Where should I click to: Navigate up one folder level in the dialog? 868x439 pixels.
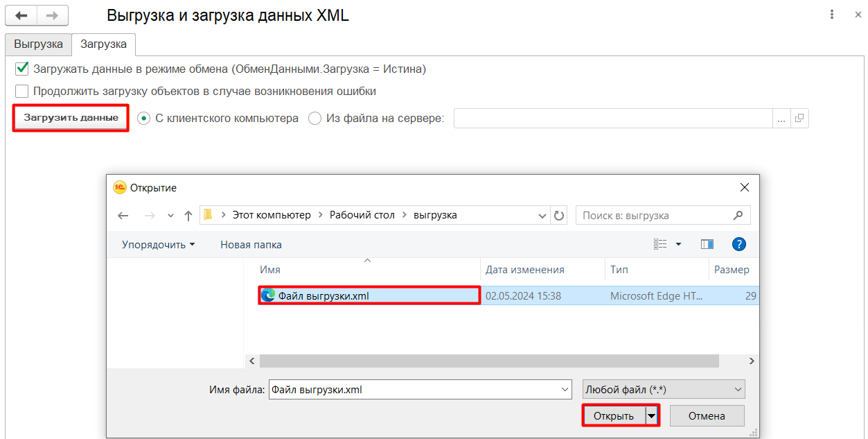(188, 215)
